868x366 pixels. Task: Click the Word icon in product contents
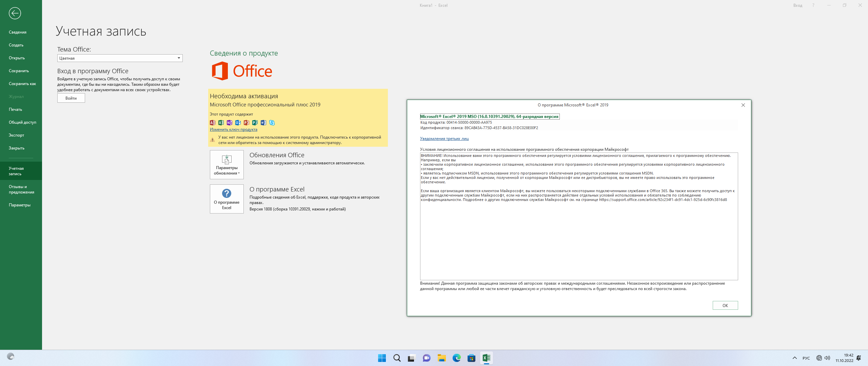[x=263, y=123]
